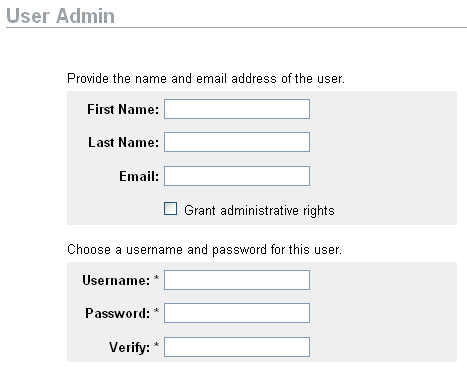The width and height of the screenshot is (467, 371).
Task: Click into the Email text field
Action: point(237,176)
